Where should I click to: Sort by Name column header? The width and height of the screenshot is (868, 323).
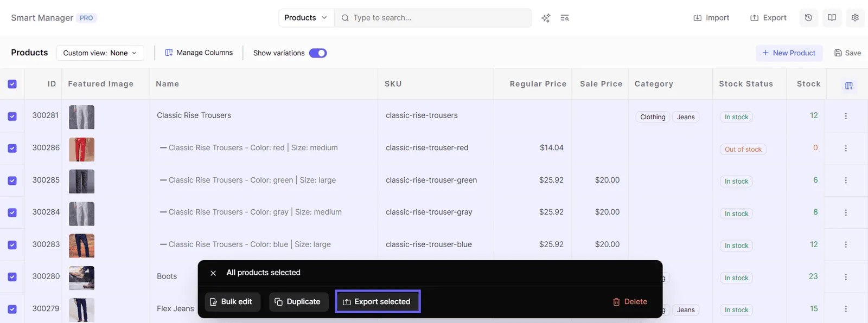(x=167, y=84)
